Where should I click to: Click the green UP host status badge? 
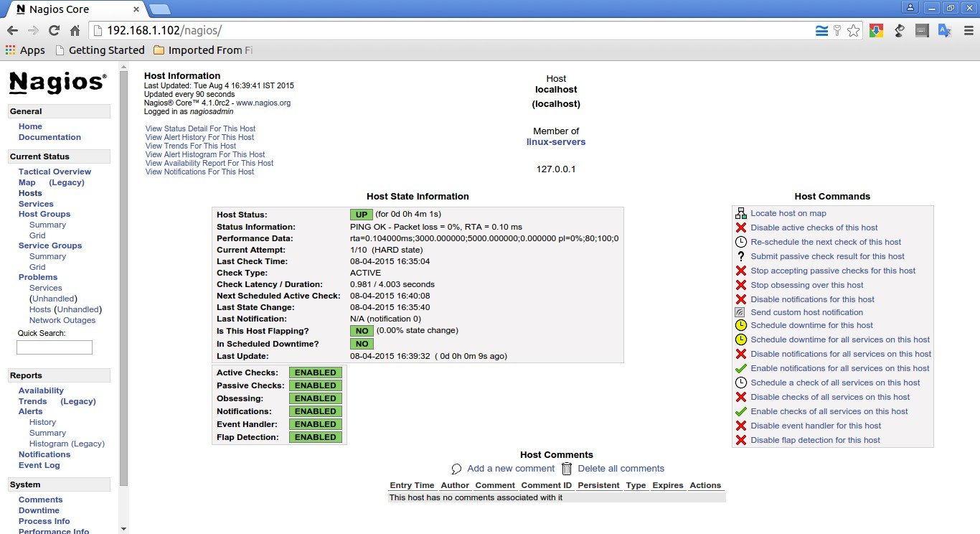362,215
